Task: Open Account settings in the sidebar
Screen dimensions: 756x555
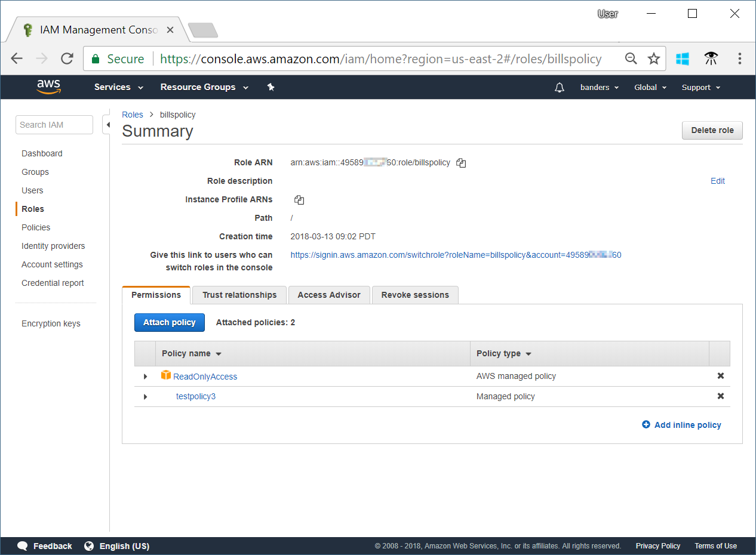Action: (52, 264)
